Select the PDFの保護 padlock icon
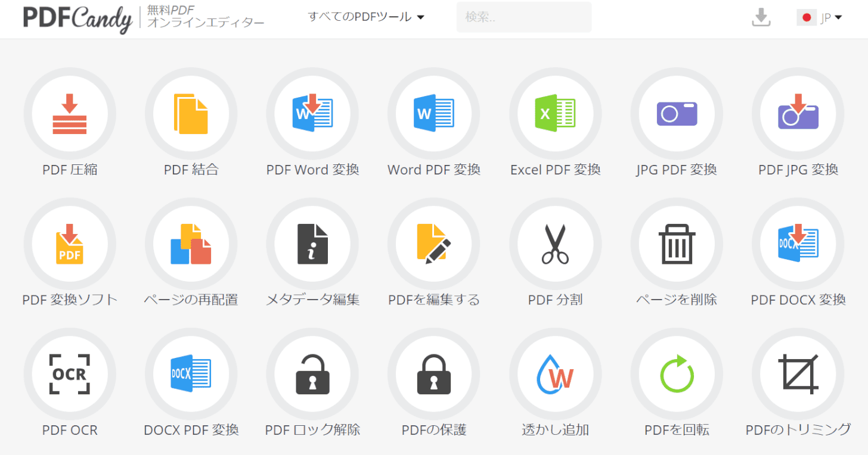The image size is (868, 455). coord(434,373)
